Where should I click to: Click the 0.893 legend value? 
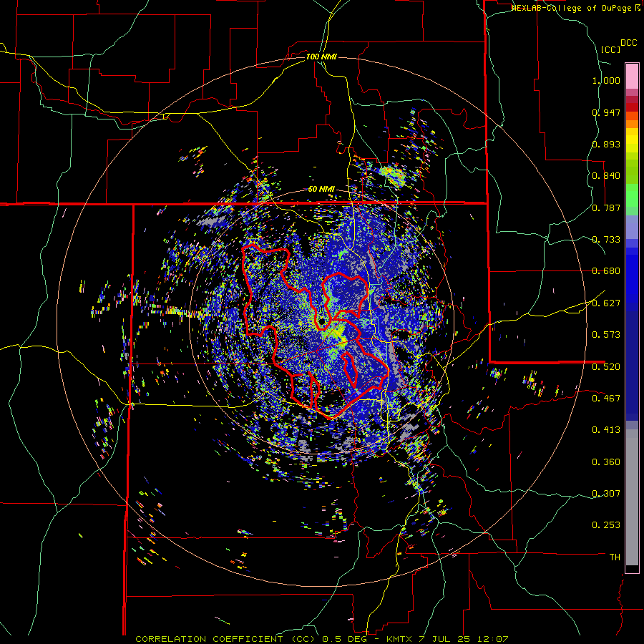(x=606, y=144)
